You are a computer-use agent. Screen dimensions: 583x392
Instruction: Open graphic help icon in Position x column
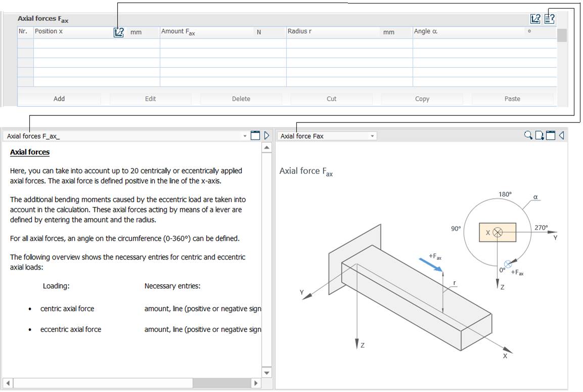click(119, 32)
